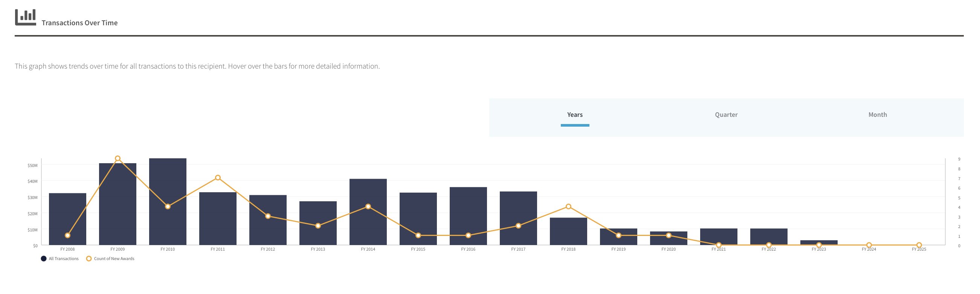Click the FY 2025 new awards line point

click(919, 245)
